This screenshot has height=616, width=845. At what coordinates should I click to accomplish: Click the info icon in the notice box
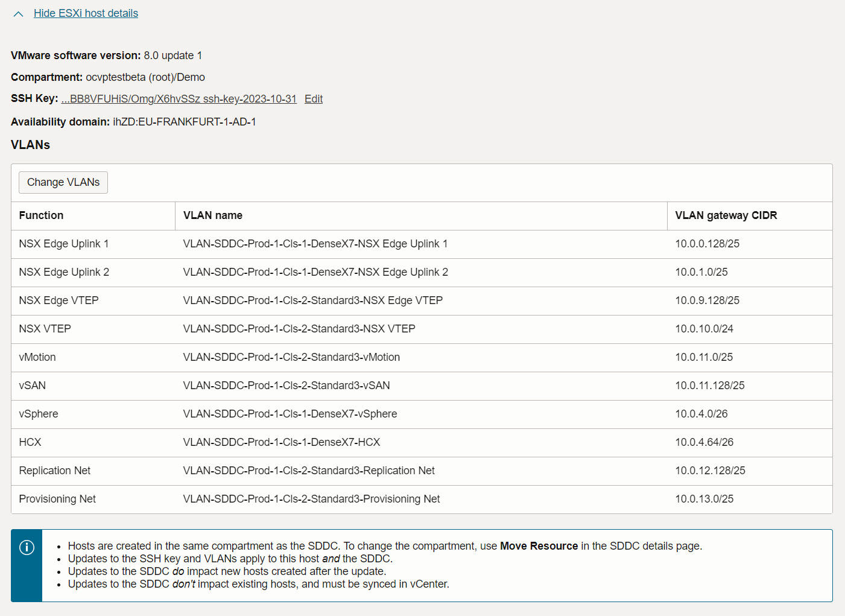27,547
